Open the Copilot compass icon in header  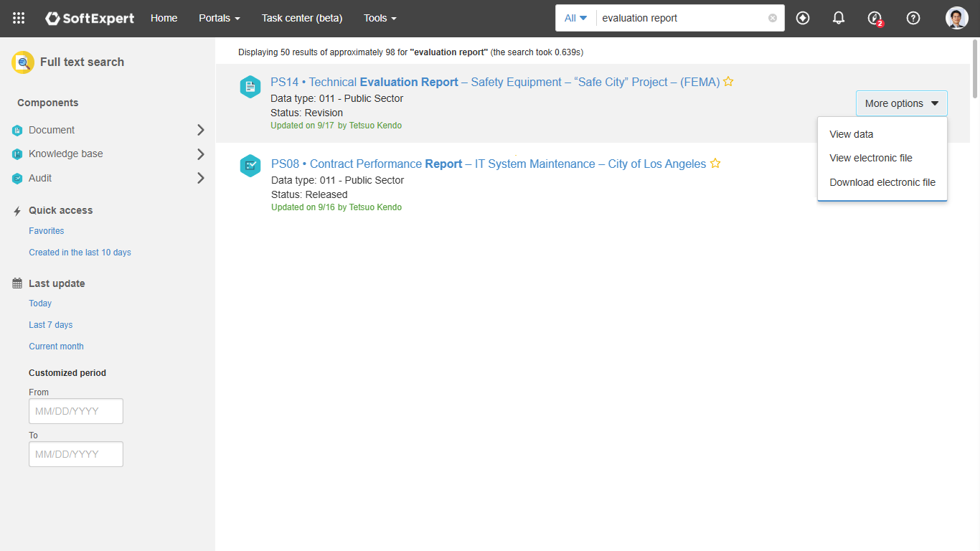803,18
